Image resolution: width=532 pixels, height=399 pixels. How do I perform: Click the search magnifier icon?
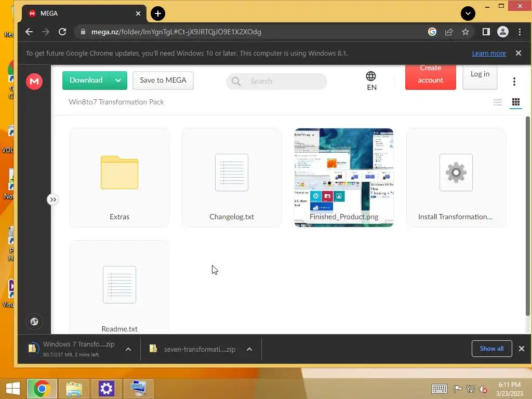click(236, 82)
